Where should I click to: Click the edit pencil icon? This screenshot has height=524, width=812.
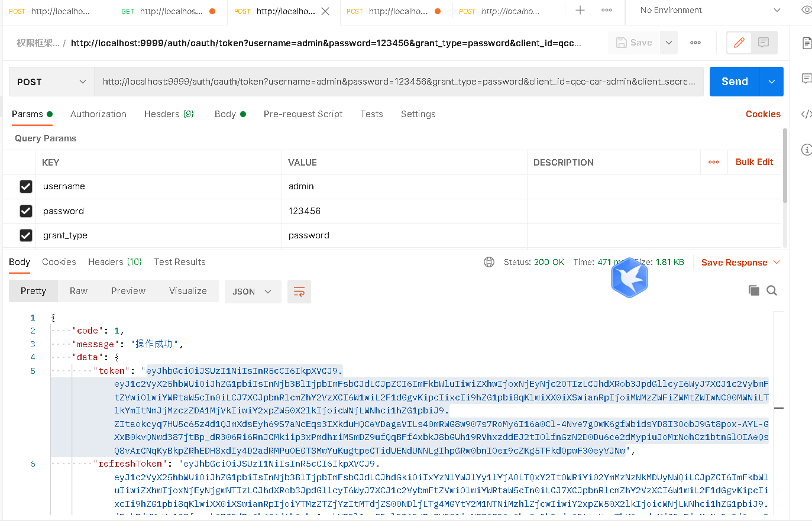pyautogui.click(x=739, y=43)
